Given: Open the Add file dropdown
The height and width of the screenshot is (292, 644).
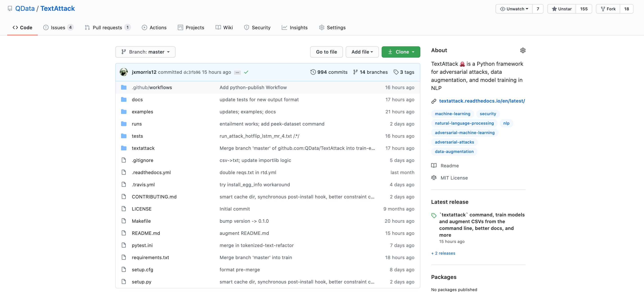Looking at the screenshot, I should (x=362, y=52).
